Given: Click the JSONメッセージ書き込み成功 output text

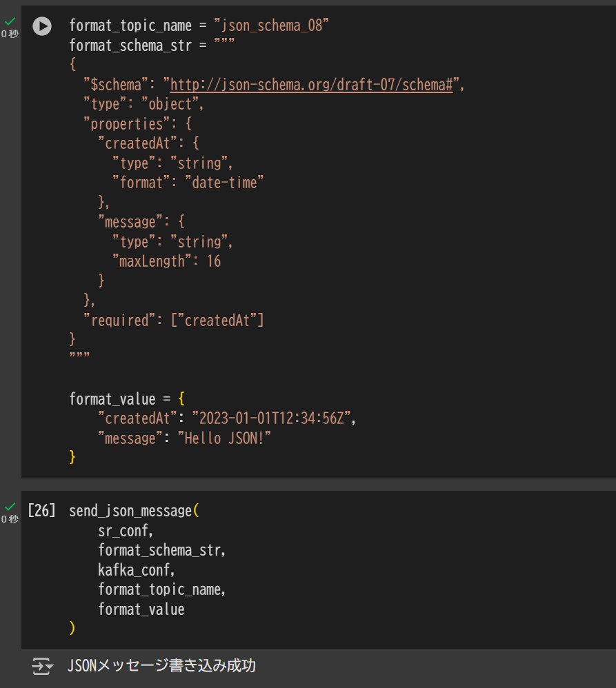Looking at the screenshot, I should tap(161, 666).
